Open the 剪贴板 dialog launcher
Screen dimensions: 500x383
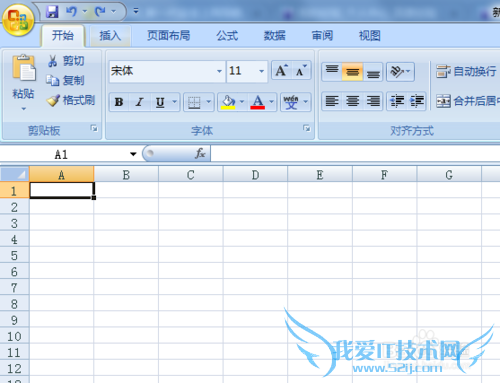(x=94, y=128)
